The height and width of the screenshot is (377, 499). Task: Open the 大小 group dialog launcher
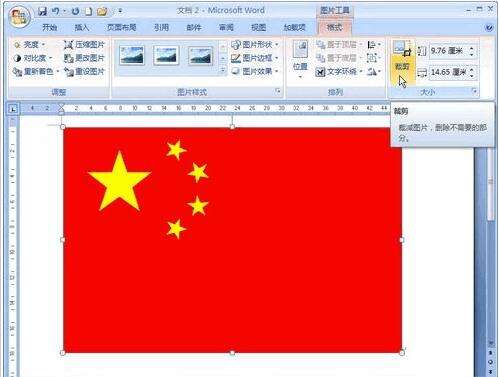(x=474, y=91)
